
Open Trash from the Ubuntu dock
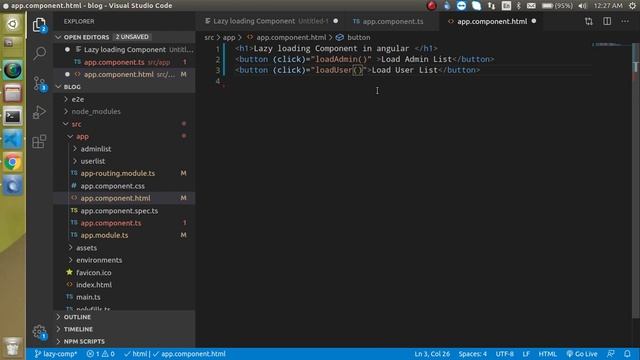(x=13, y=347)
